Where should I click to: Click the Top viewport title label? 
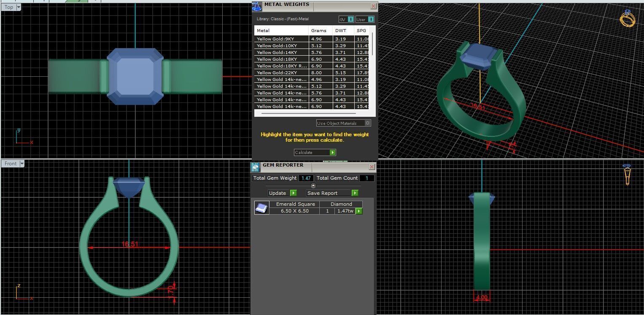(8, 7)
